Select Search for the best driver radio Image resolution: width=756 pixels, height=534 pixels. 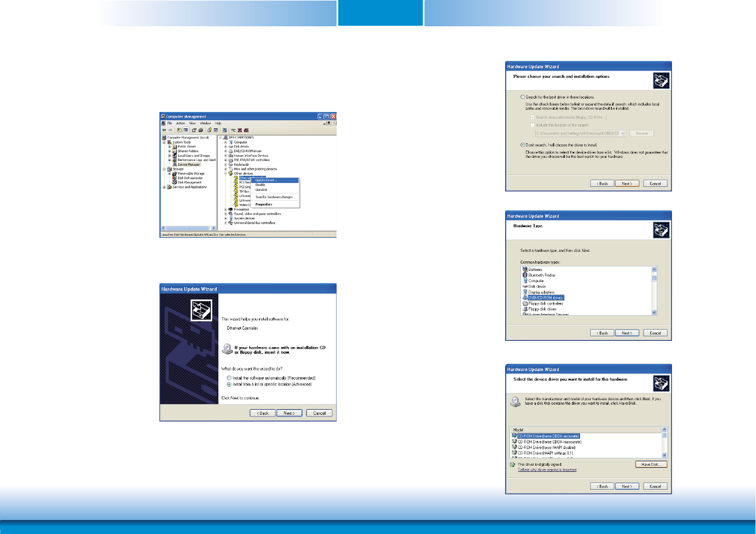(522, 97)
